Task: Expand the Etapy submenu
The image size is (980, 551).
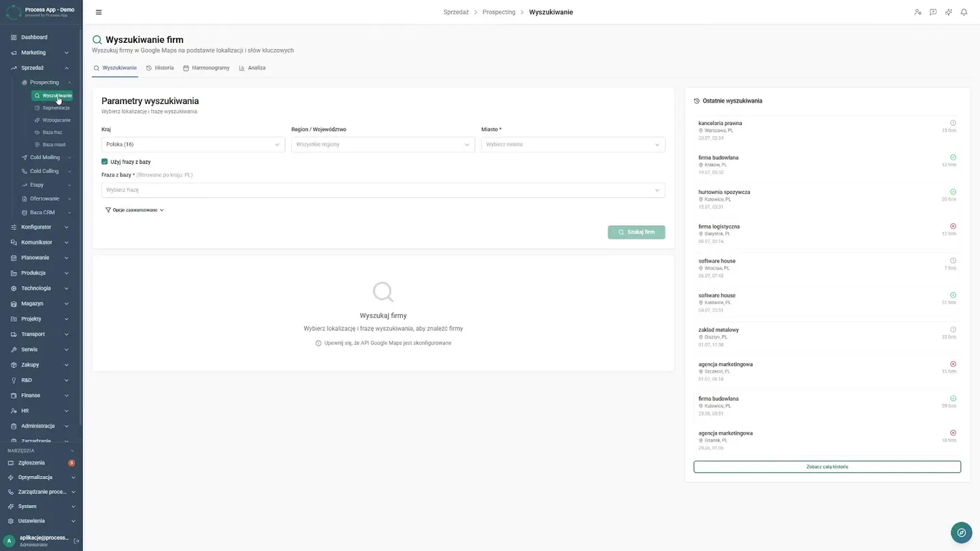Action: (46, 185)
